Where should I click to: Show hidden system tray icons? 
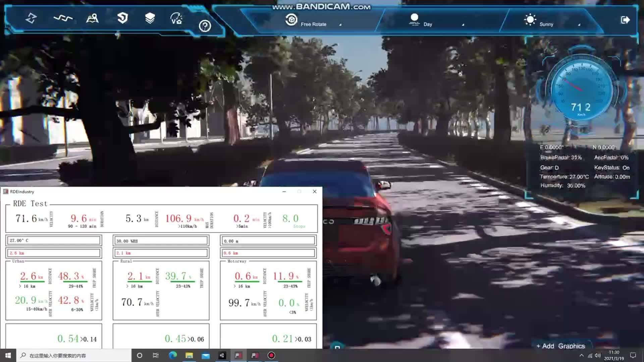pyautogui.click(x=581, y=355)
